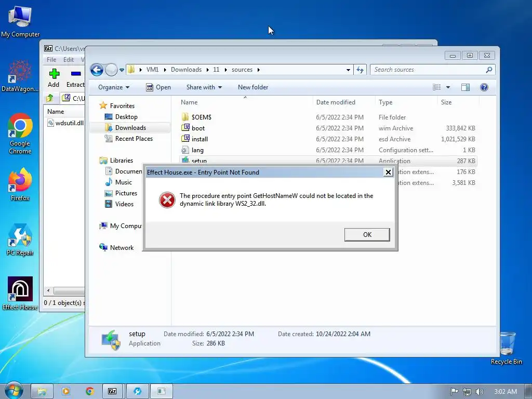
Task: Click the Name column header in 7-Zip
Action: tap(56, 112)
